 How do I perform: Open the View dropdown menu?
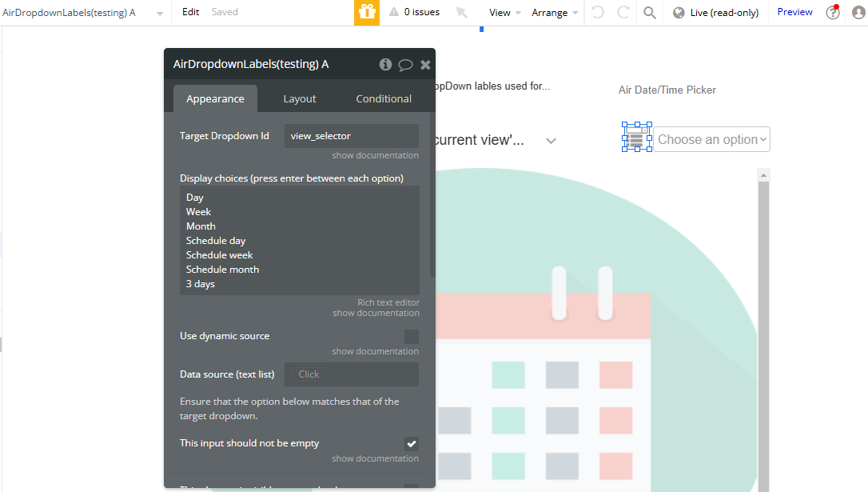point(504,13)
